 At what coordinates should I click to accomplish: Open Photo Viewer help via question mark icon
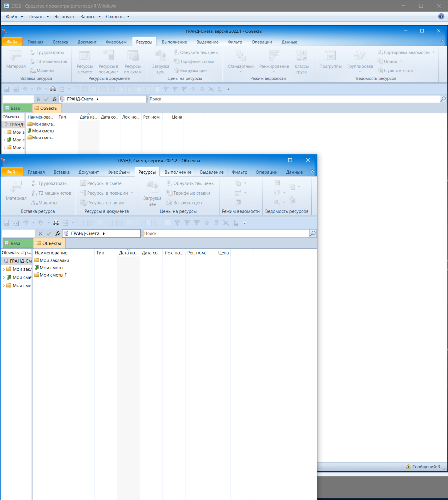441,16
